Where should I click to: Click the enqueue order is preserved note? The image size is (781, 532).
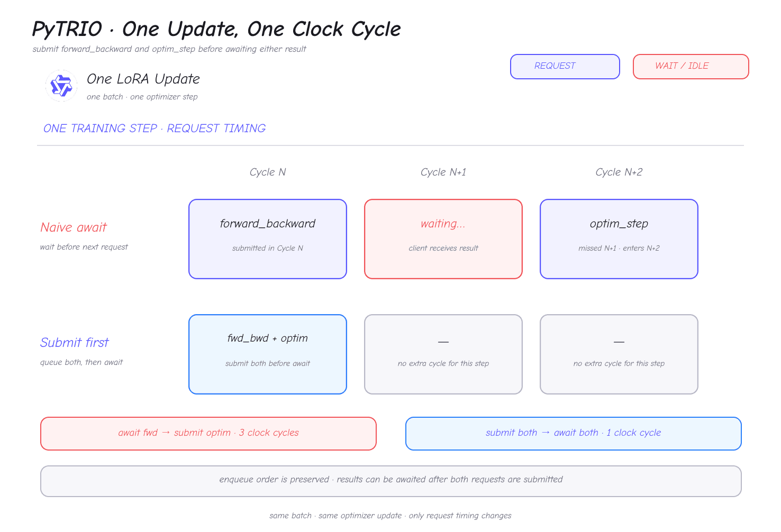391,481
